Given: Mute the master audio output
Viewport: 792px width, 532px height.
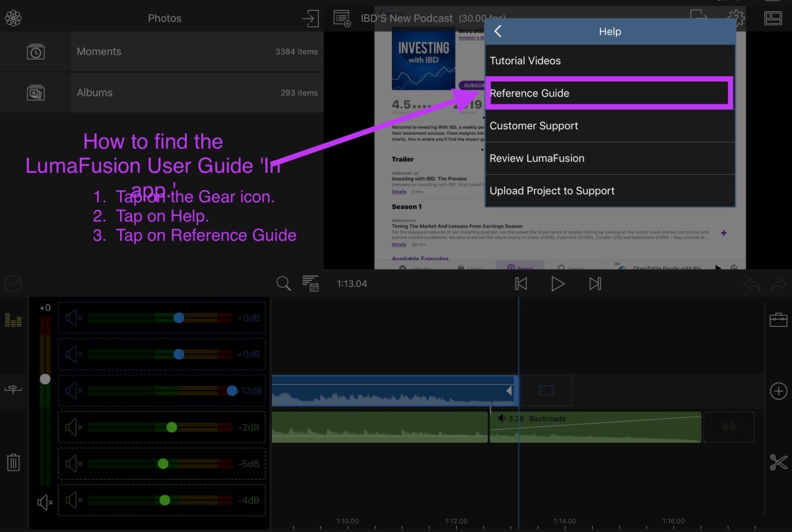Looking at the screenshot, I should 45,503.
